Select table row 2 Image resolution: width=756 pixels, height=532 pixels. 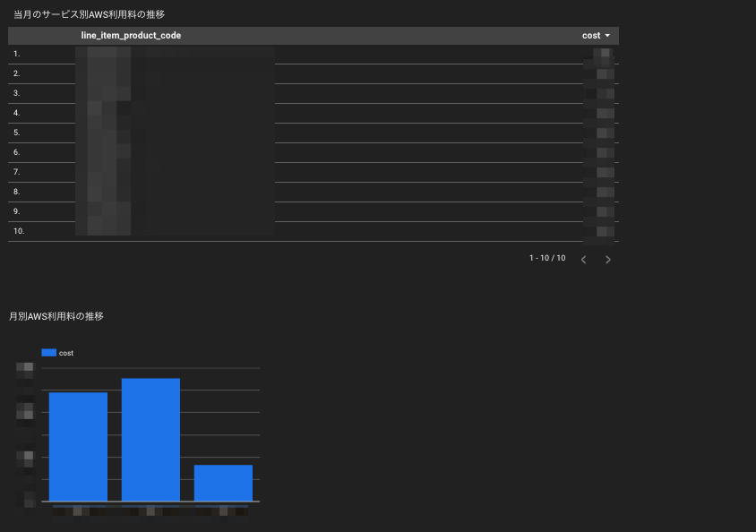tap(314, 73)
